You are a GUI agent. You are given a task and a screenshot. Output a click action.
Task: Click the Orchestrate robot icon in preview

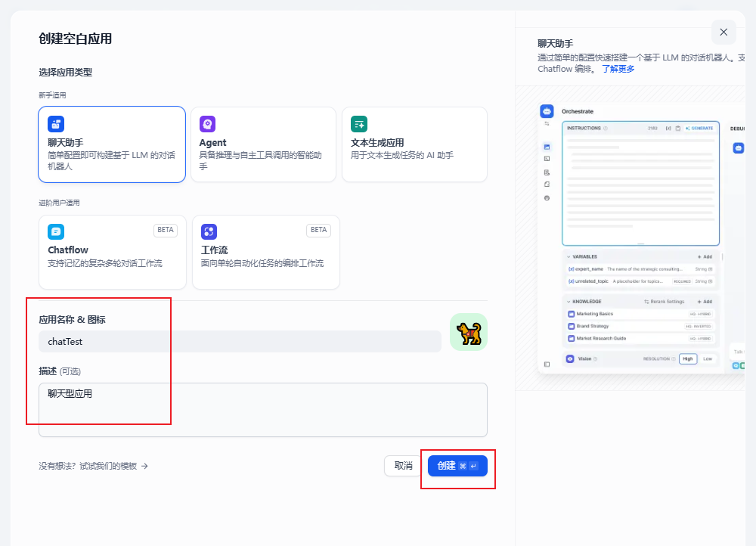pos(547,111)
